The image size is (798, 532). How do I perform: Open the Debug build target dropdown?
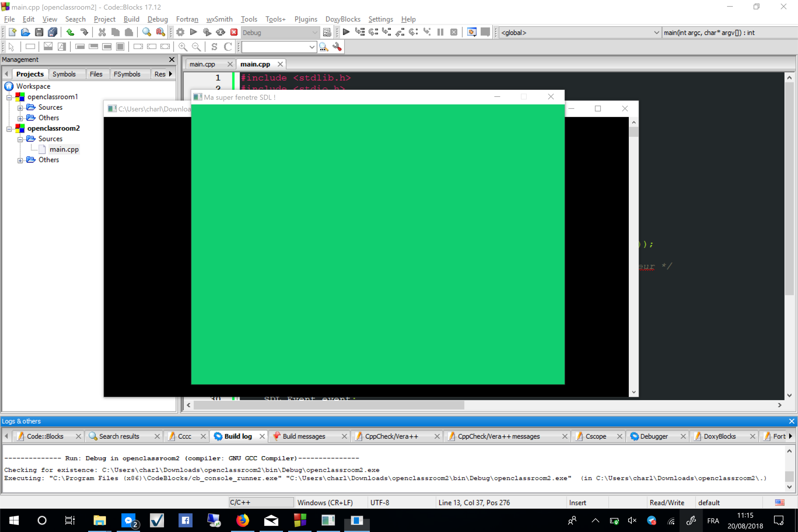[280, 32]
